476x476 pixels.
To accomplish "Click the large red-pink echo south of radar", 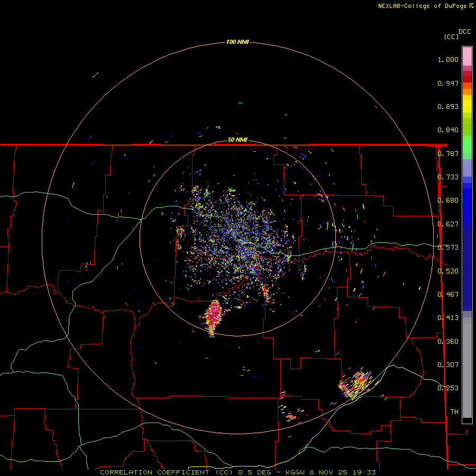I will (x=214, y=316).
